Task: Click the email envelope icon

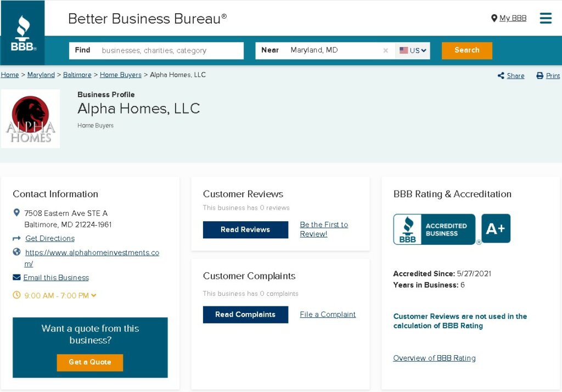Action: pos(16,277)
